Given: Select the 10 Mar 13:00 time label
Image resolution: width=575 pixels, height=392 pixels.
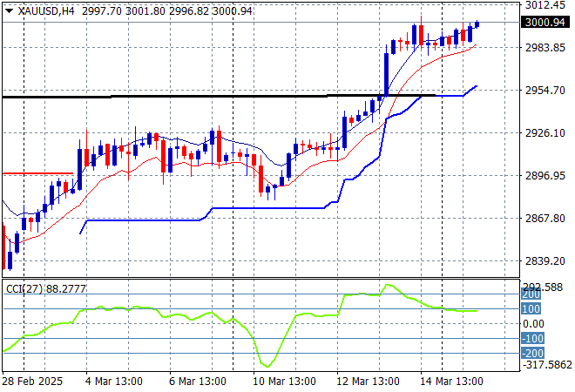Looking at the screenshot, I should coord(284,382).
